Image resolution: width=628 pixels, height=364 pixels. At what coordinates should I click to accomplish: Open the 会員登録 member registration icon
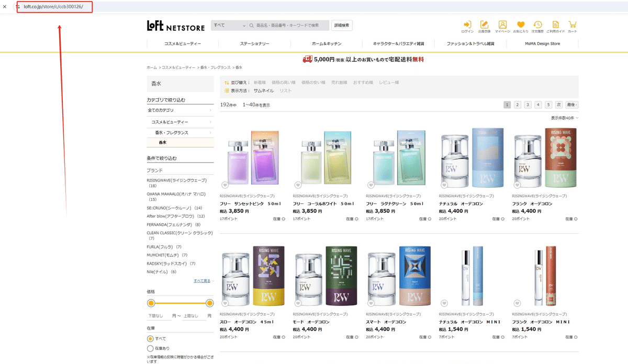pyautogui.click(x=485, y=25)
